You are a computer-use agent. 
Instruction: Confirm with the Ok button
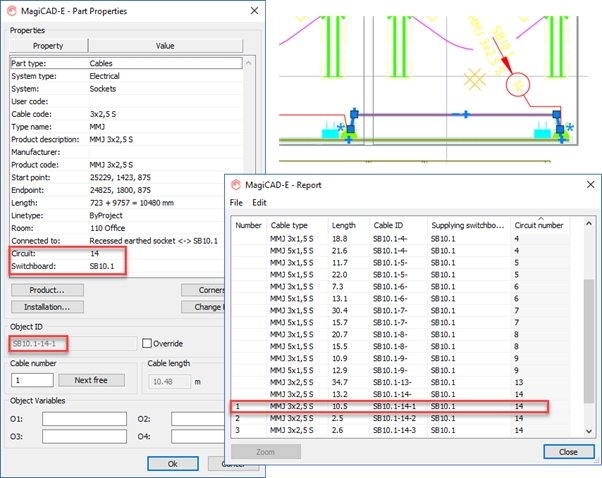coord(173,463)
